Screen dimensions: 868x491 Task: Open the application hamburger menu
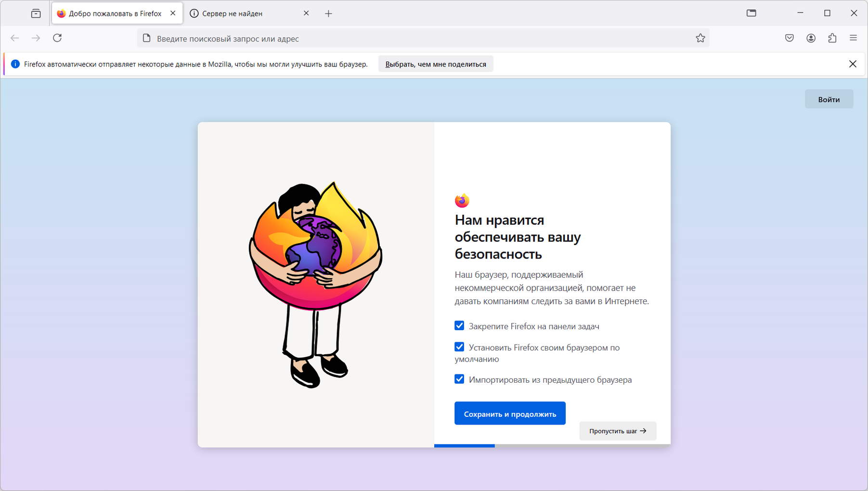click(x=854, y=38)
